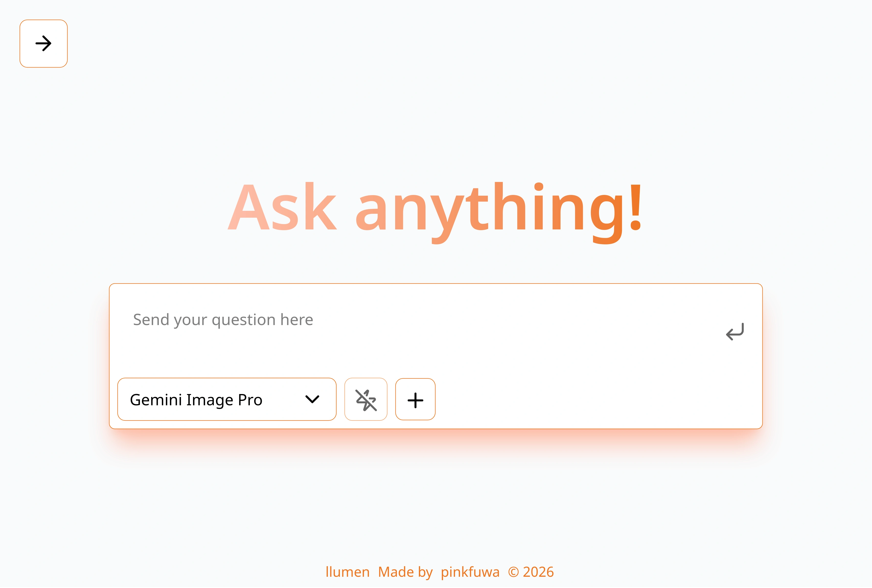872x588 pixels.
Task: Toggle the crossed-out lightning mode button
Action: pos(366,400)
